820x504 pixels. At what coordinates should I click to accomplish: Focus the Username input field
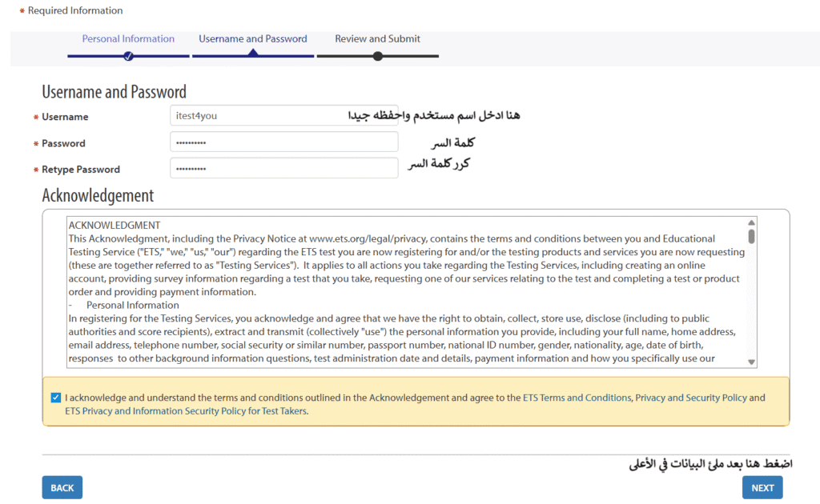[x=284, y=115]
